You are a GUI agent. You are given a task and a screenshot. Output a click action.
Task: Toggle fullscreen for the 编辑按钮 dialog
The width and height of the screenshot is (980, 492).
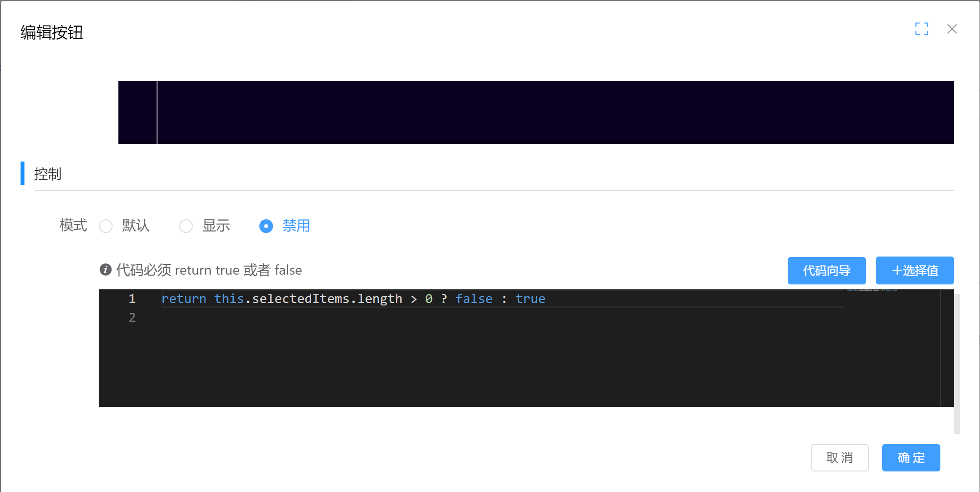tap(921, 29)
